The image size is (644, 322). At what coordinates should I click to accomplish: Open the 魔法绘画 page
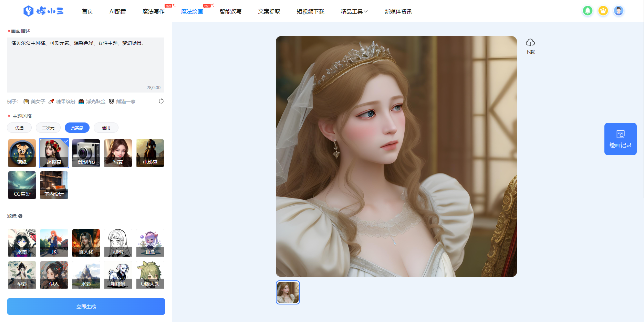(192, 12)
